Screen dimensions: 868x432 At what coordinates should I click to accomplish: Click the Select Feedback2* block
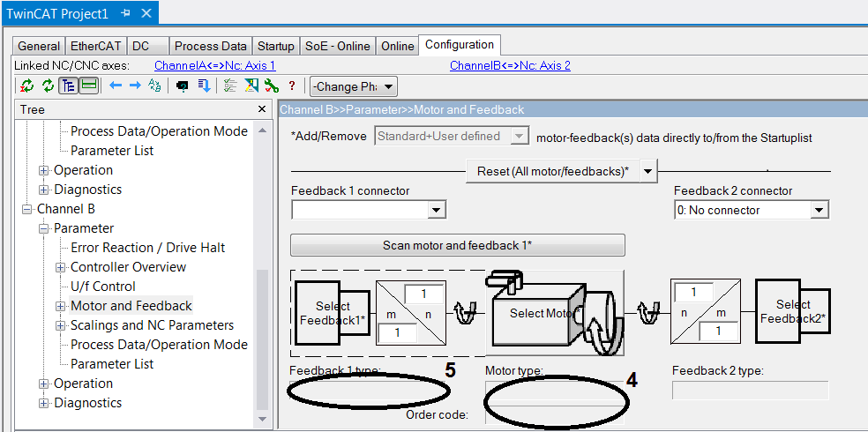(x=793, y=311)
